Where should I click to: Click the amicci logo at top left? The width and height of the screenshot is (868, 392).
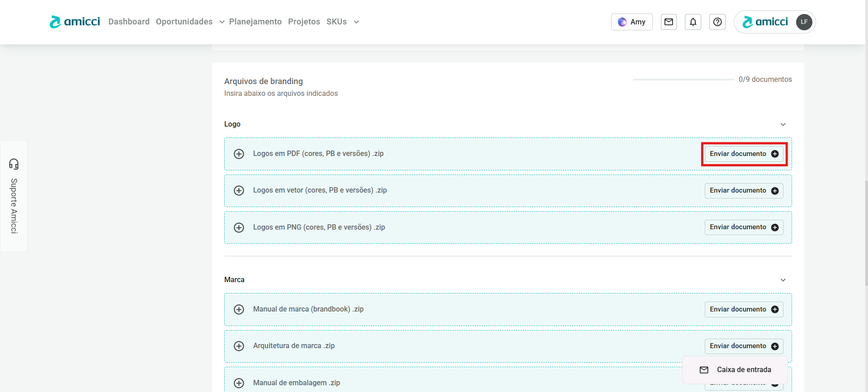(x=75, y=22)
